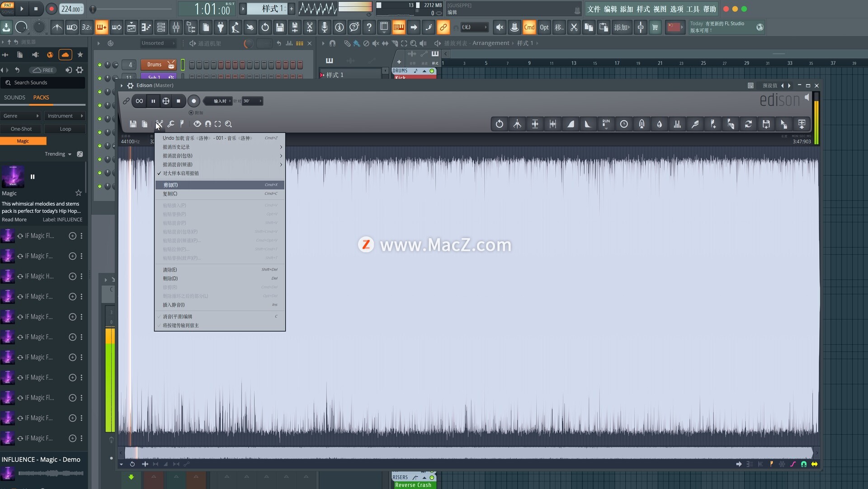This screenshot has height=489, width=868.
Task: Click the microphone recording icon in main toolbar
Action: point(325,28)
